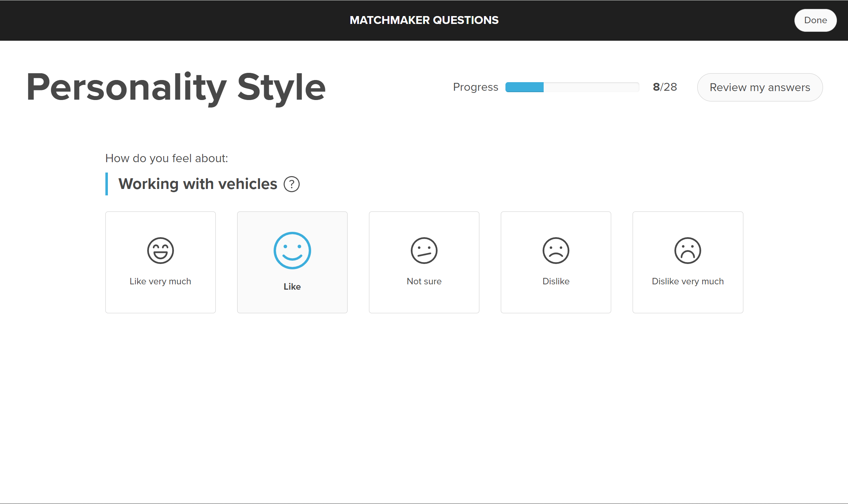Pick the Dislike very much option card
Image resolution: width=848 pixels, height=504 pixels.
(x=688, y=262)
